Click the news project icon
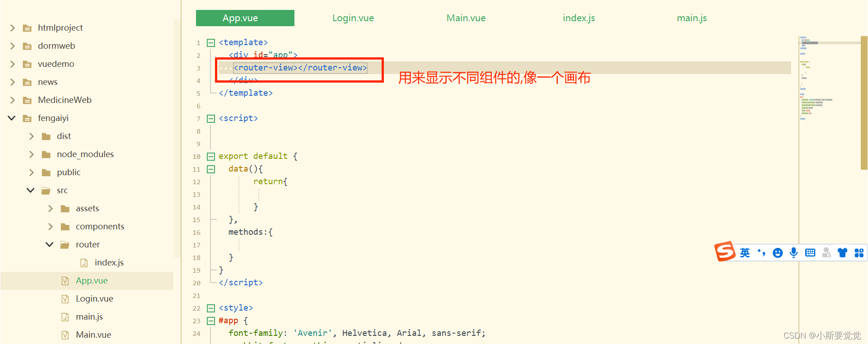The height and width of the screenshot is (344, 868). [27, 82]
